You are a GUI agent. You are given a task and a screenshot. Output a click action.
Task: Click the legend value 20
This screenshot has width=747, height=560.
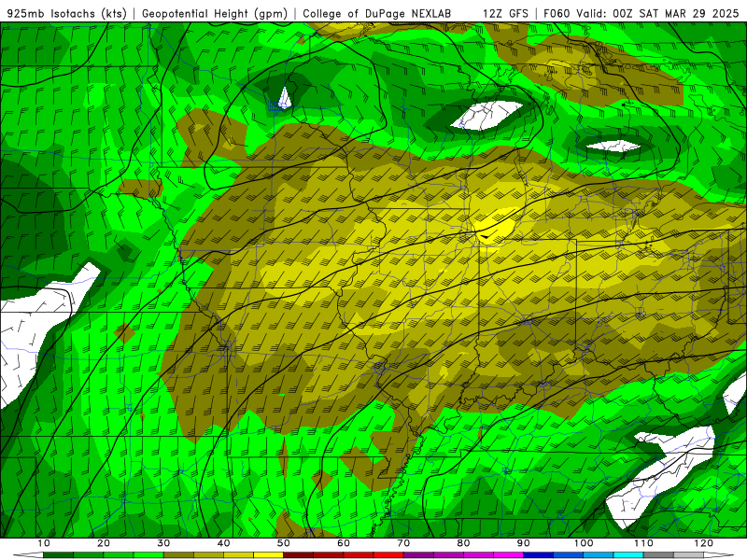coord(104,543)
